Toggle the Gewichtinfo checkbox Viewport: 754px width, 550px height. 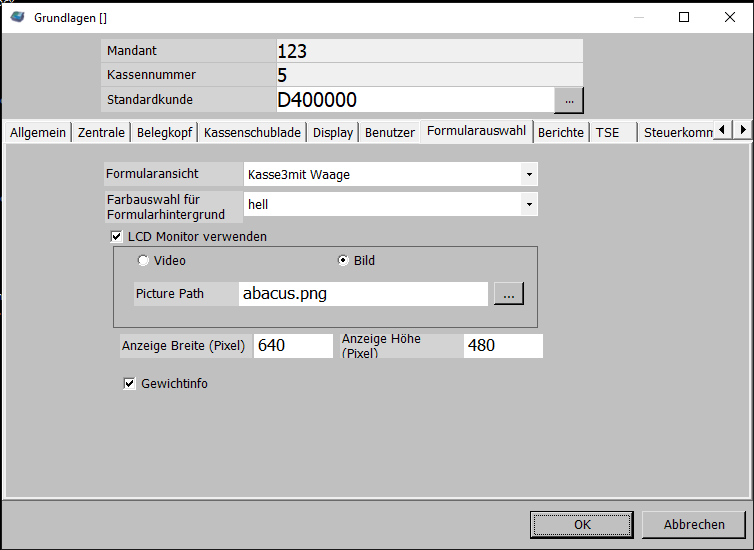pyautogui.click(x=129, y=383)
